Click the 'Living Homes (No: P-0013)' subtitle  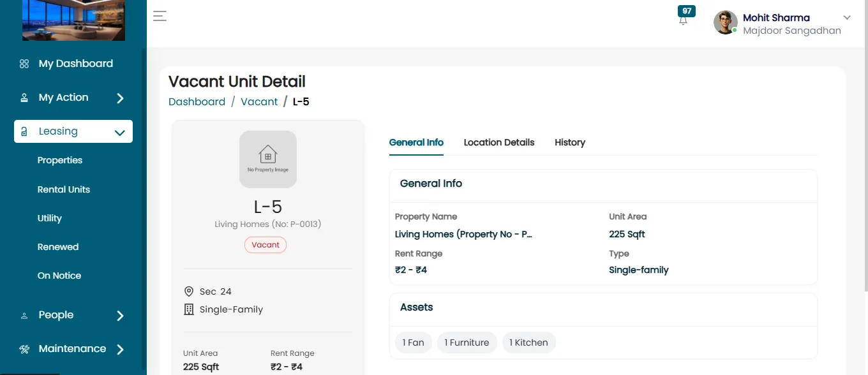click(268, 224)
